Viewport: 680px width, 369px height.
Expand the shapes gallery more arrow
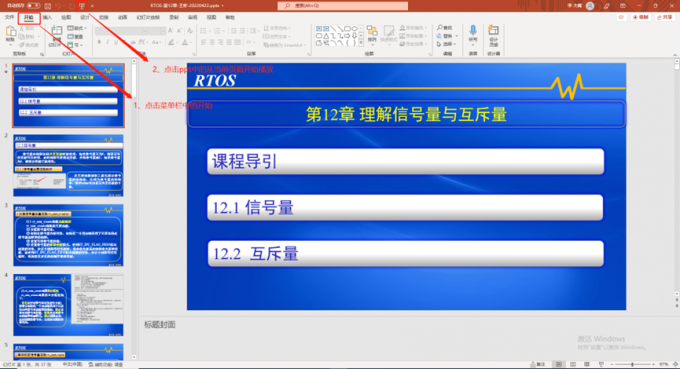pyautogui.click(x=361, y=43)
